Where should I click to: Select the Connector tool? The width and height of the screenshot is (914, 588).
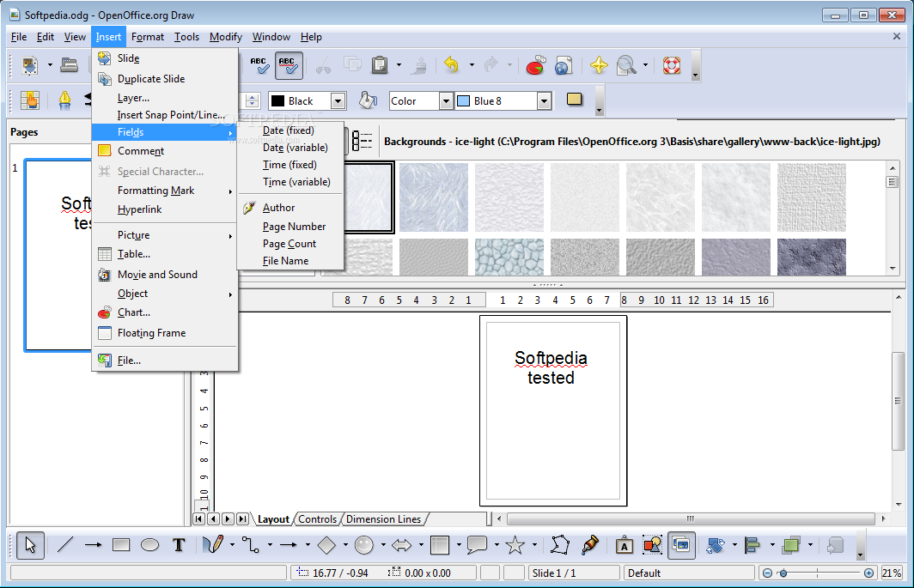[x=251, y=545]
